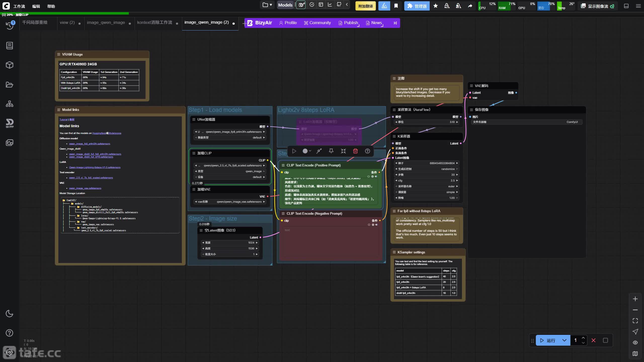This screenshot has width=644, height=362.
Task: Open 类型 qwen_image dropdown in 加载CLIP
Action: [x=230, y=171]
